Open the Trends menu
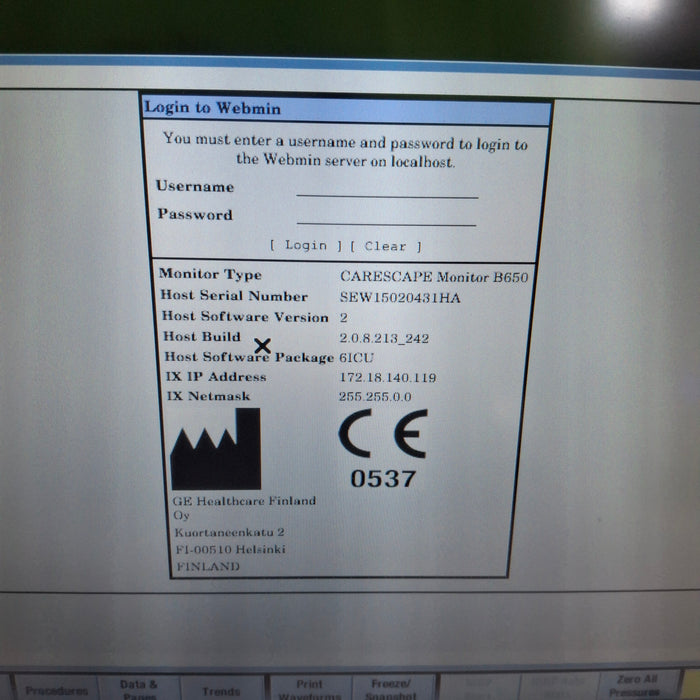This screenshot has height=700, width=700. point(221,689)
